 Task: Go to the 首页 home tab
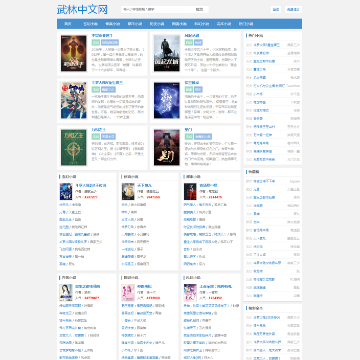click(68, 24)
